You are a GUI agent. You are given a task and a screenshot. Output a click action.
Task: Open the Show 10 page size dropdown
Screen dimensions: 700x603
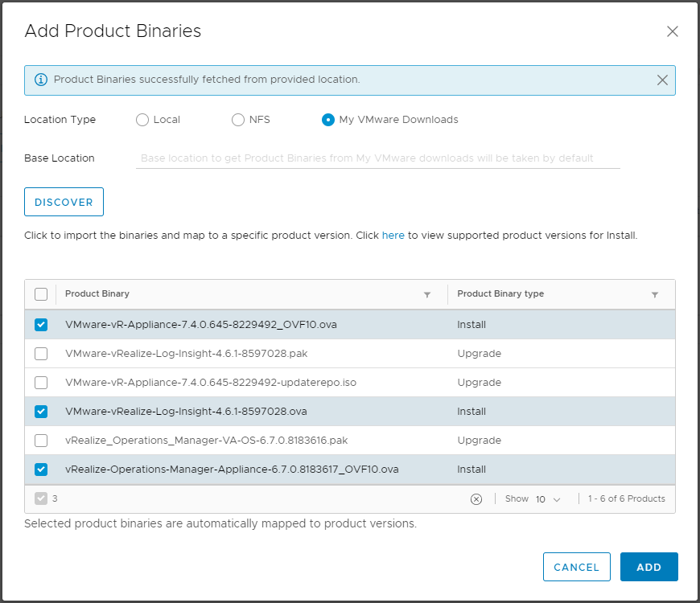548,499
